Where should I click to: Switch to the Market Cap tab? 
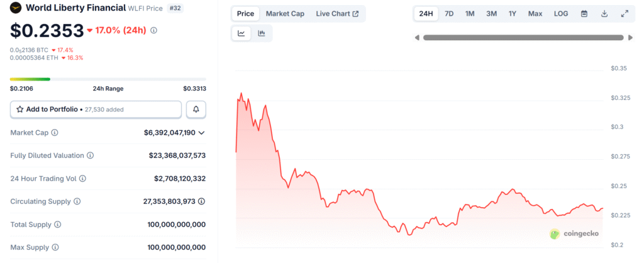tap(285, 14)
